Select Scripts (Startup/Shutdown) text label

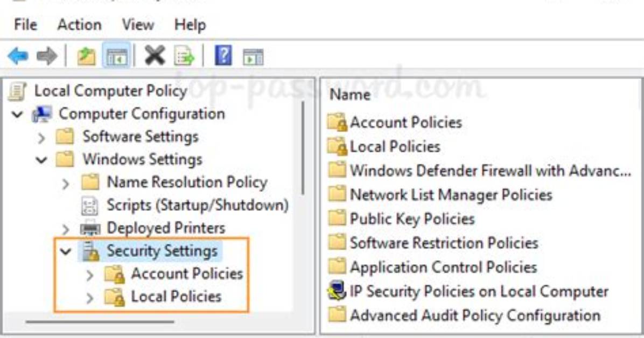(198, 205)
